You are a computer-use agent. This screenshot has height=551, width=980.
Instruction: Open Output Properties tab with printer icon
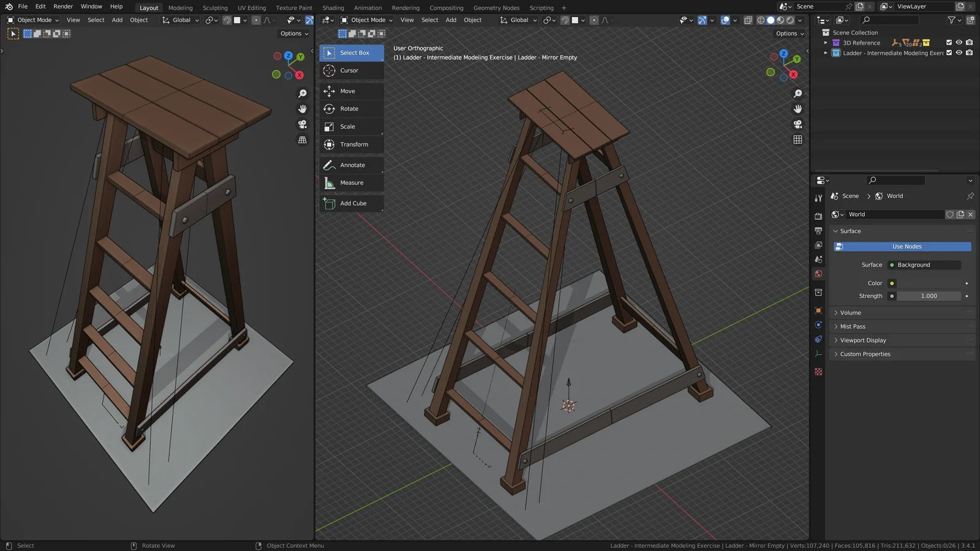tap(818, 230)
